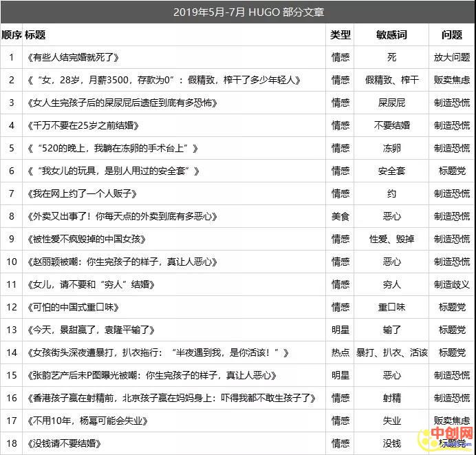Image resolution: width=476 pixels, height=455 pixels.
Task: Click the 制造歧义 cell in row 11
Action: (452, 284)
